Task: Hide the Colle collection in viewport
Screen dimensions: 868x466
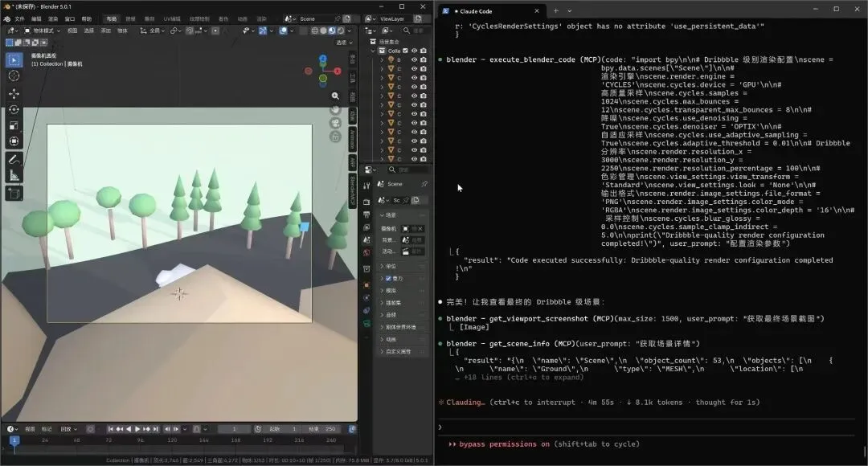Action: click(x=414, y=51)
